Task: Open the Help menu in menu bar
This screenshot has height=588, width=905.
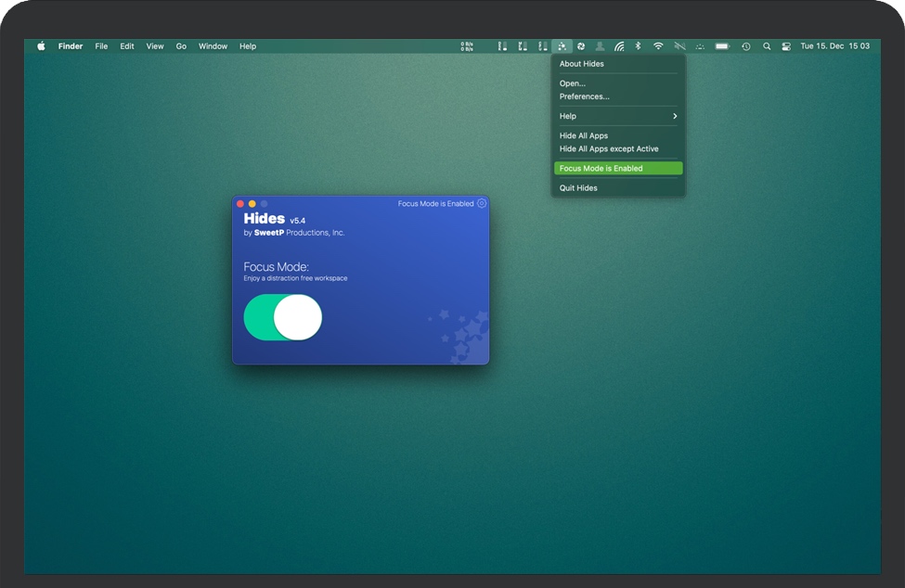Action: (x=248, y=46)
